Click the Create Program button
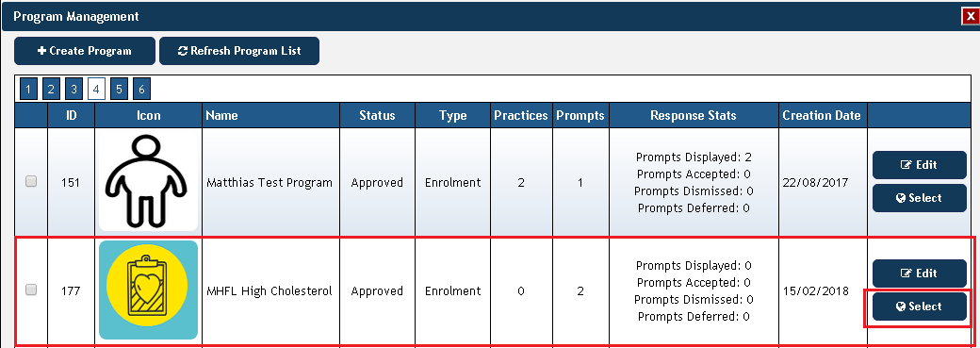The width and height of the screenshot is (980, 348). (85, 51)
